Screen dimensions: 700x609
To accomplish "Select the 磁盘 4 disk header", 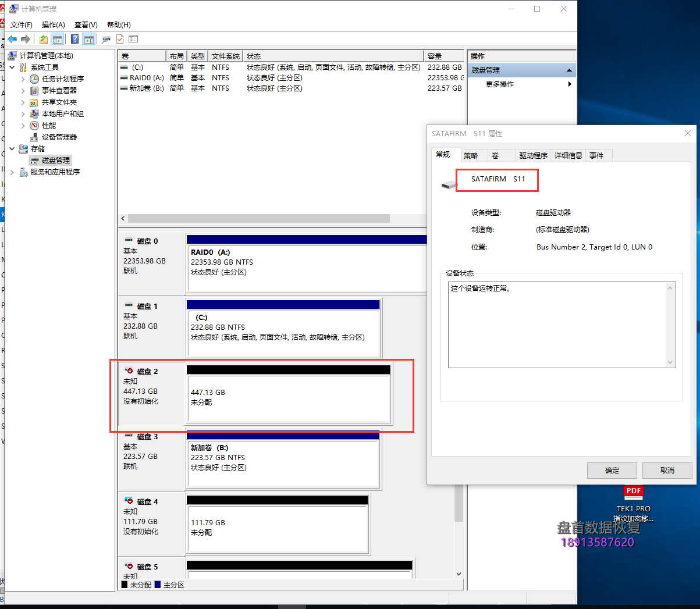I will (x=147, y=502).
